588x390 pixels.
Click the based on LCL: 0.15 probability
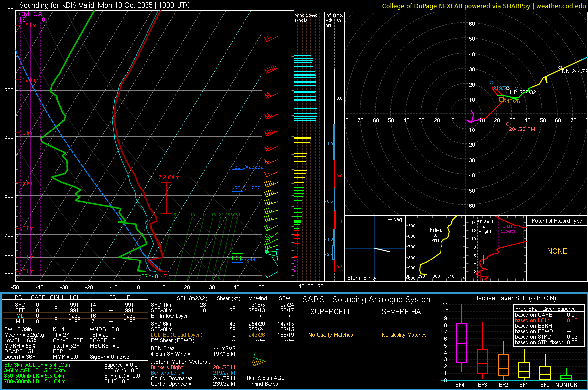tap(546, 320)
